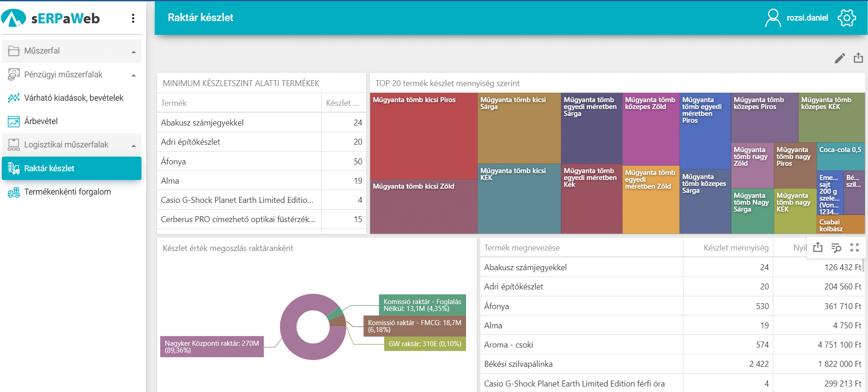Open the settings gear in header
Image resolution: width=868 pixels, height=392 pixels.
tap(846, 18)
